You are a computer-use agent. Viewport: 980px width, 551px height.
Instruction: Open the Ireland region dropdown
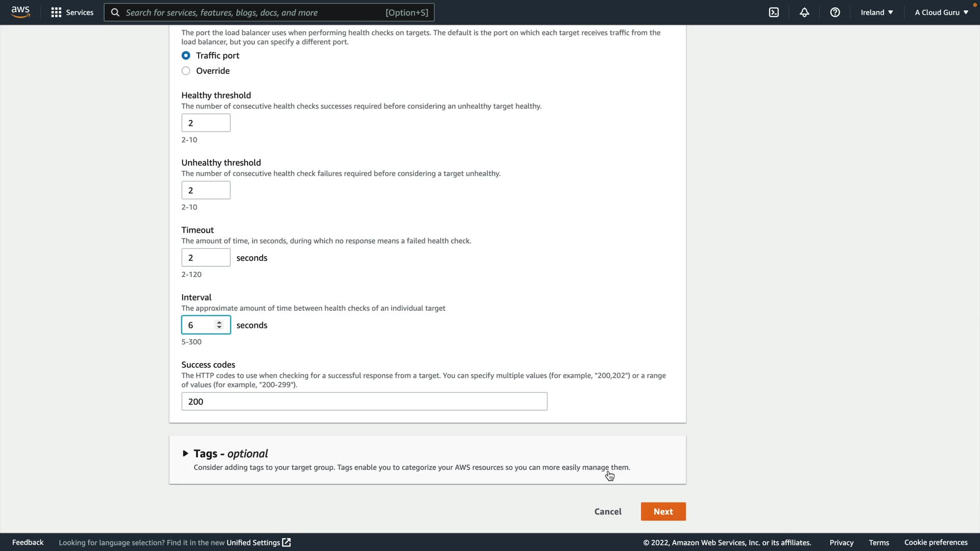(876, 12)
